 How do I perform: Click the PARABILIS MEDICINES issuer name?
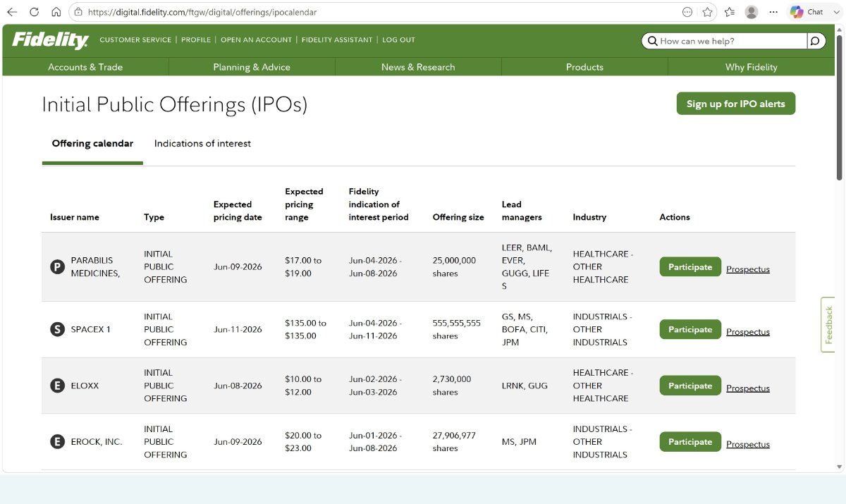(x=96, y=267)
